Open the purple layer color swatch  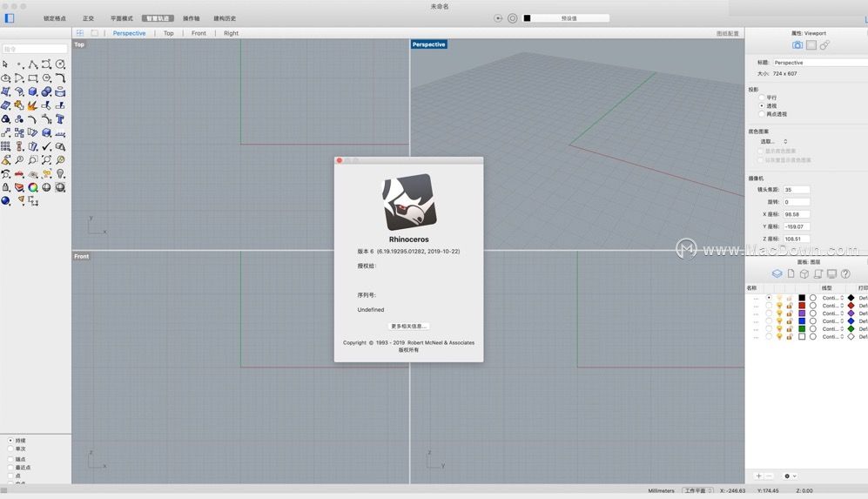(802, 314)
